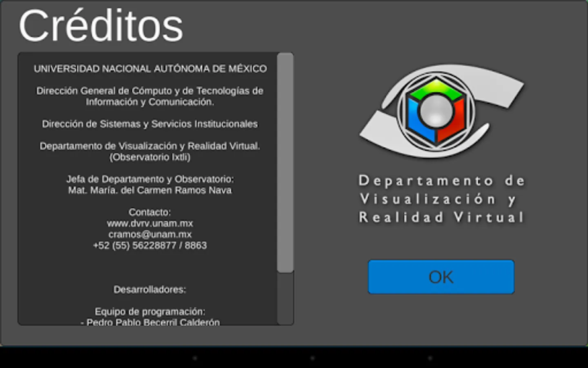This screenshot has width=588, height=368.
Task: Click Dirección de Sistemas y Servicios Institucionales
Action: click(150, 124)
